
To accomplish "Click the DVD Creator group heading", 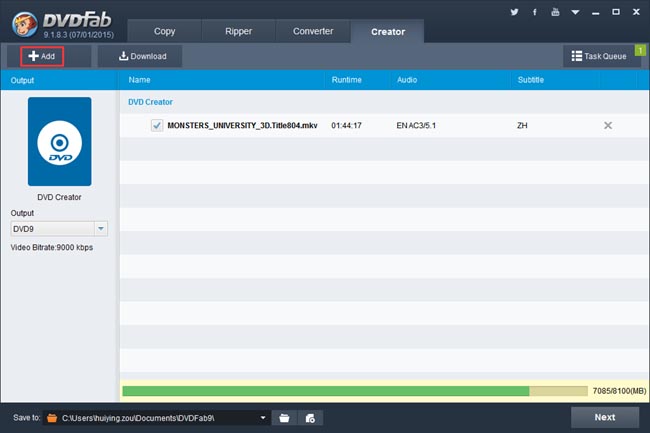I will [x=150, y=102].
